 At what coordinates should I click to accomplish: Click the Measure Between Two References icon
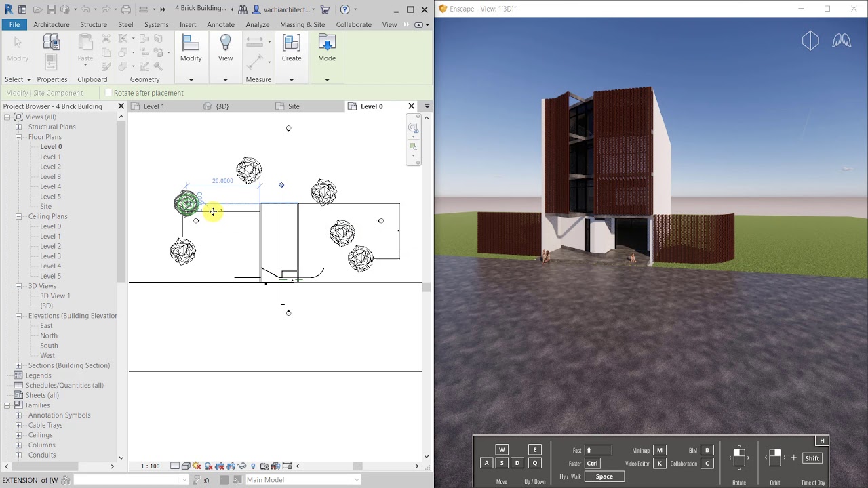tap(255, 62)
